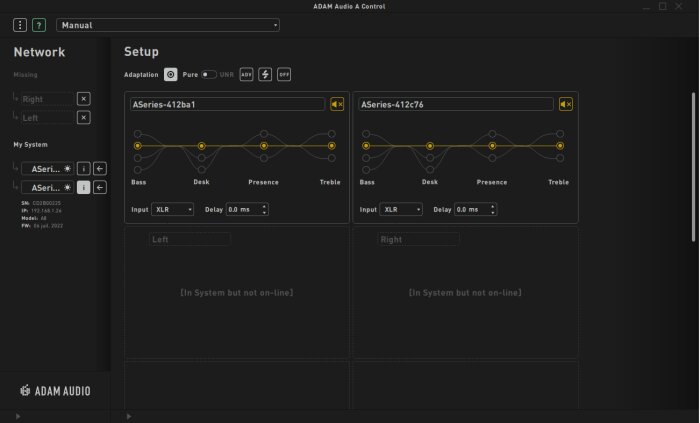This screenshot has height=423, width=700.
Task: Click arrow button beside second ASeries speaker
Action: 100,187
